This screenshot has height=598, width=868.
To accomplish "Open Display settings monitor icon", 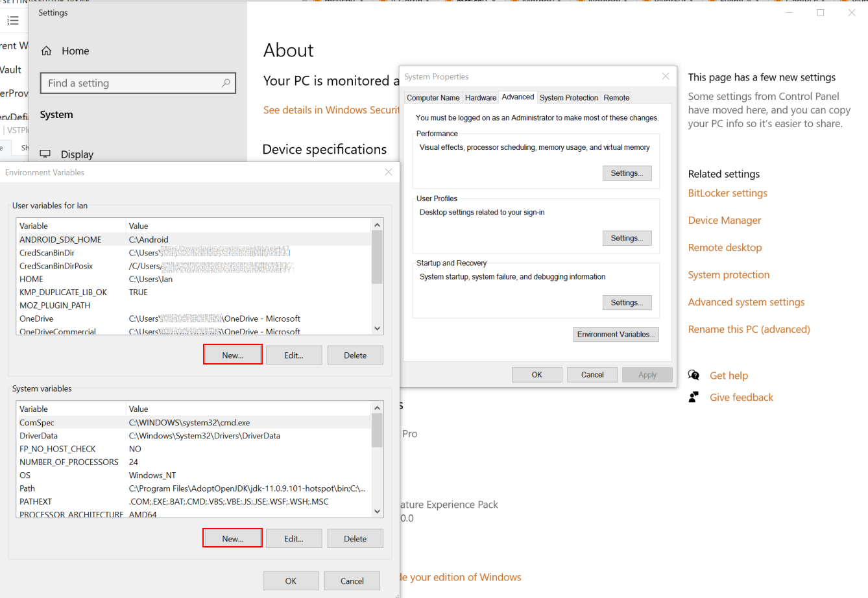I will [45, 154].
